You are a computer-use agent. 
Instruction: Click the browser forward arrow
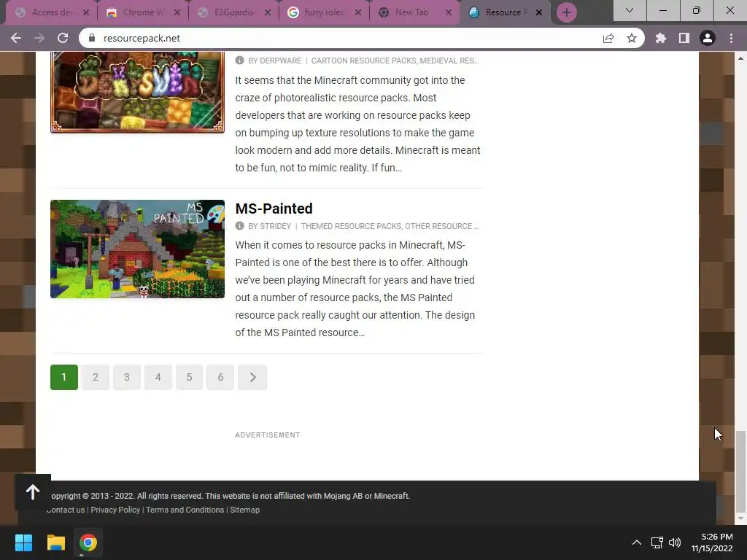click(39, 38)
